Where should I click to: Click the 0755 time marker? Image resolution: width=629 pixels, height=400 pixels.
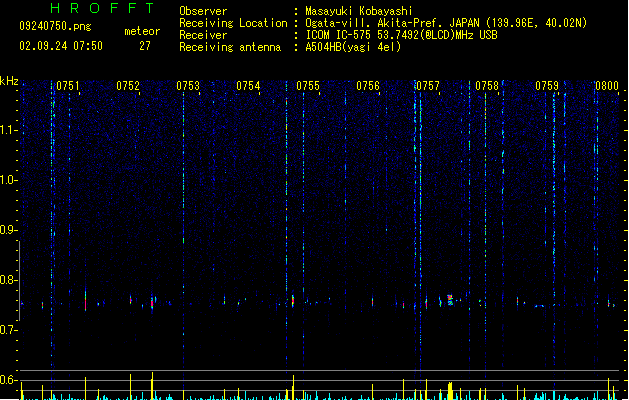tap(308, 86)
